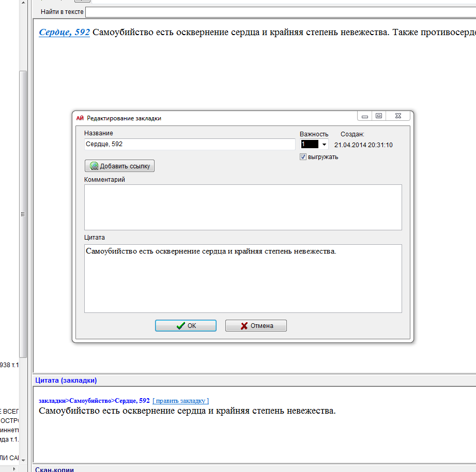Click the [править закладку] link
Viewport: 476px width, 472px height.
click(x=181, y=401)
